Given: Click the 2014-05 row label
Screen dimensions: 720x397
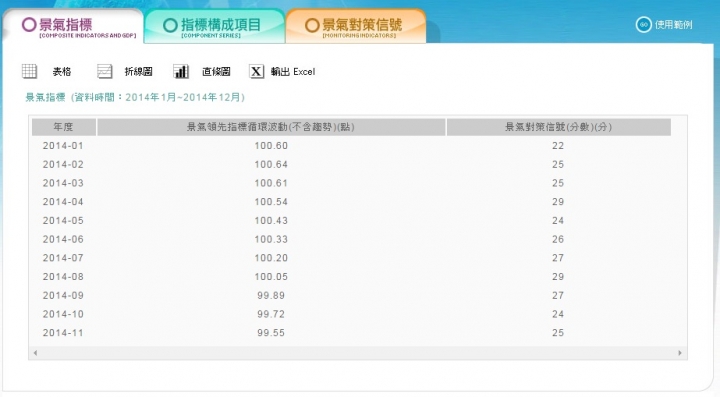Looking at the screenshot, I should (x=63, y=221).
